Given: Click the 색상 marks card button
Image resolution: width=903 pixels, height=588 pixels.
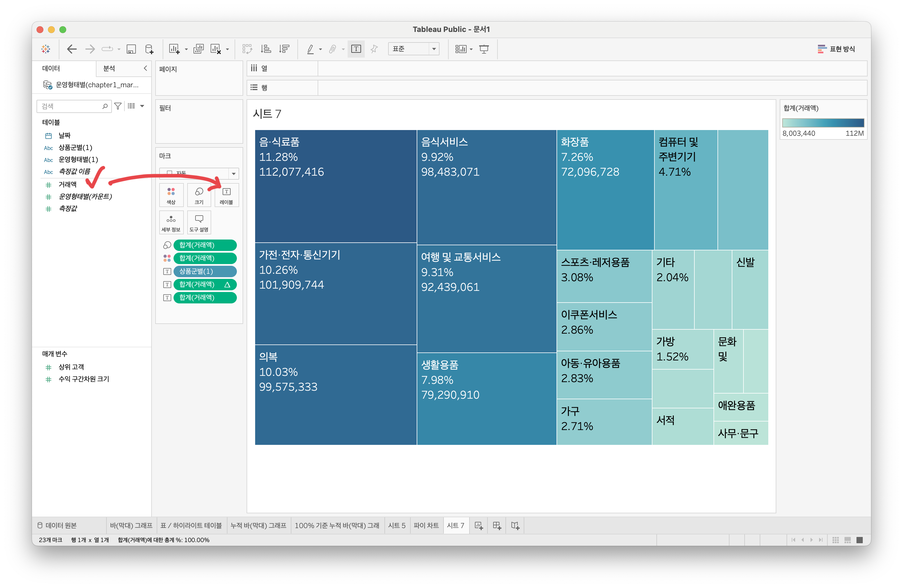Looking at the screenshot, I should 171,195.
